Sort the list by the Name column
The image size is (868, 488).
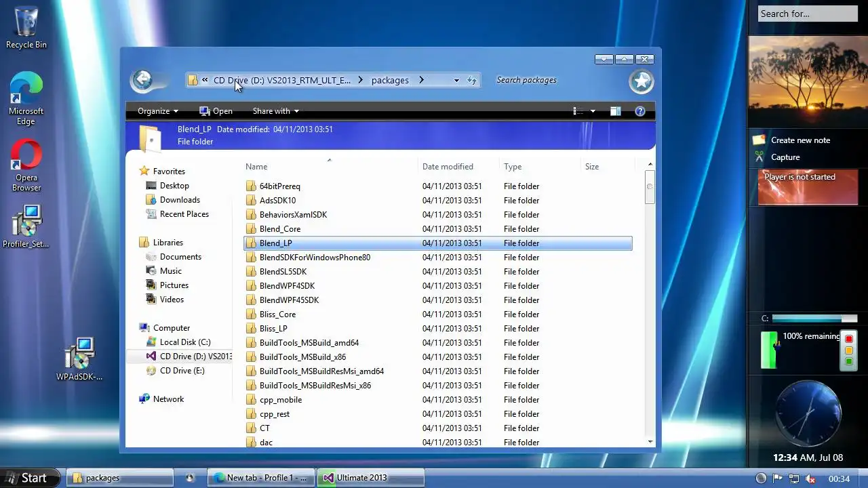330,166
